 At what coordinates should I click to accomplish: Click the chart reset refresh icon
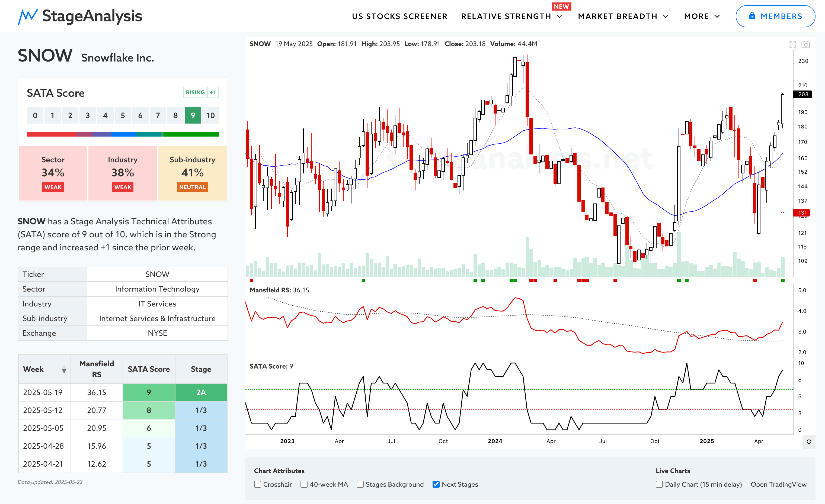pyautogui.click(x=809, y=441)
